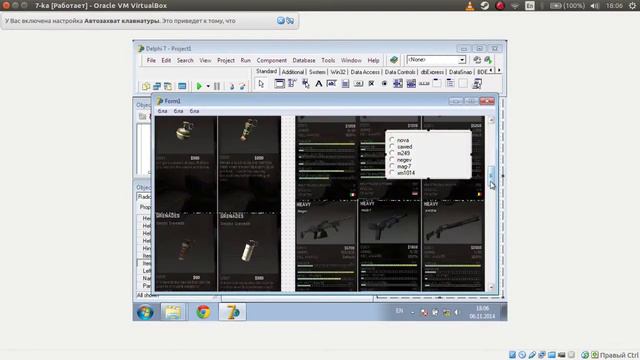The image size is (640, 360).
Task: Click the Steam icon in Ubuntu top panel
Action: tap(485, 6)
